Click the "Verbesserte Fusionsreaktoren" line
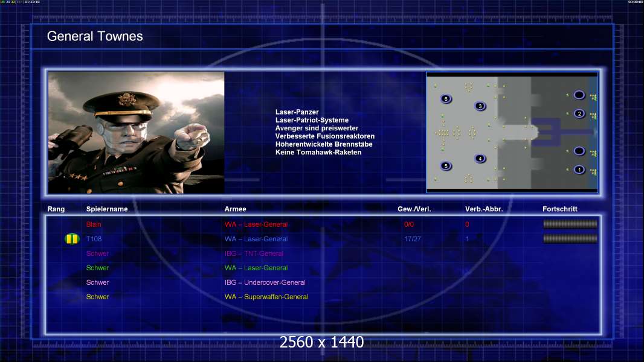 point(325,136)
